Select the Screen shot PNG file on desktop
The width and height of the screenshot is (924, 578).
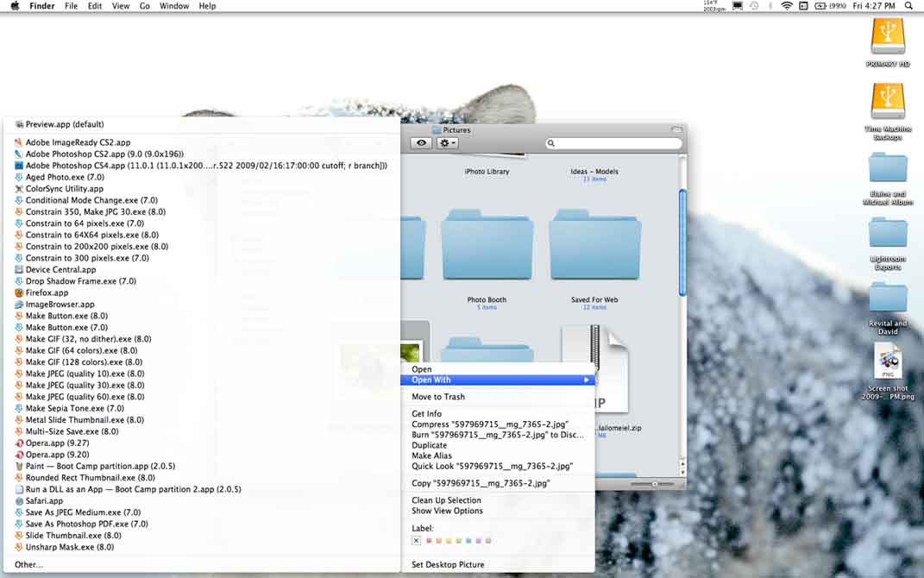coord(888,361)
